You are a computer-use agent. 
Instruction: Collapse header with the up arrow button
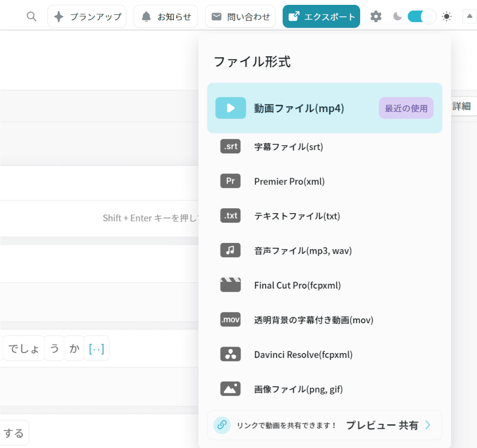coord(470,17)
